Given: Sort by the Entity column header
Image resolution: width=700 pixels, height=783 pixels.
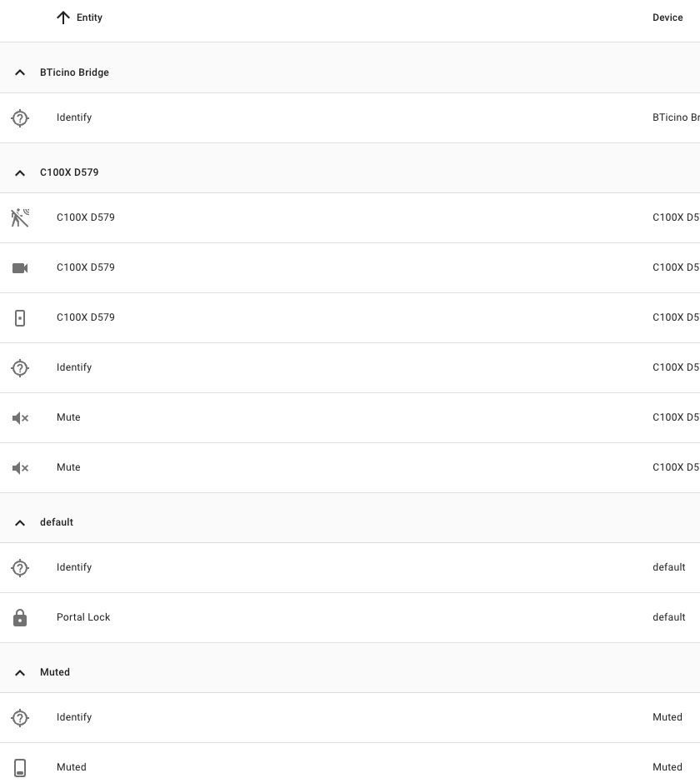Looking at the screenshot, I should [89, 17].
